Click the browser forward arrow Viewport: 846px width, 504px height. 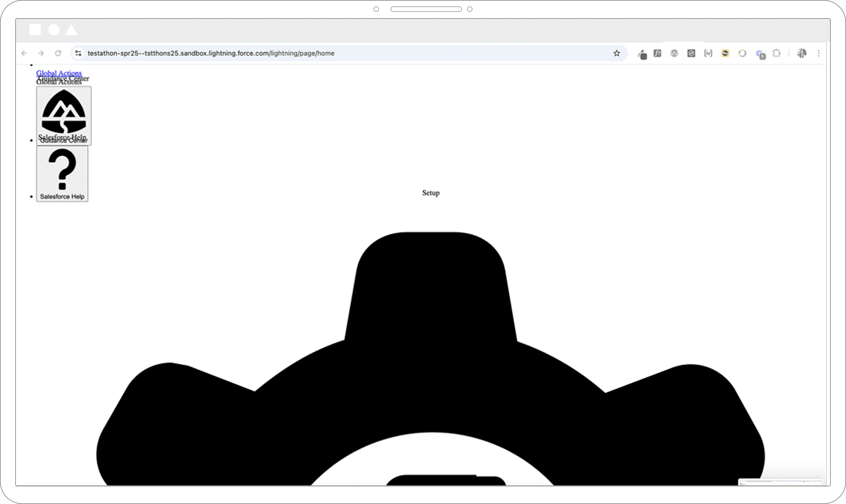click(x=41, y=53)
